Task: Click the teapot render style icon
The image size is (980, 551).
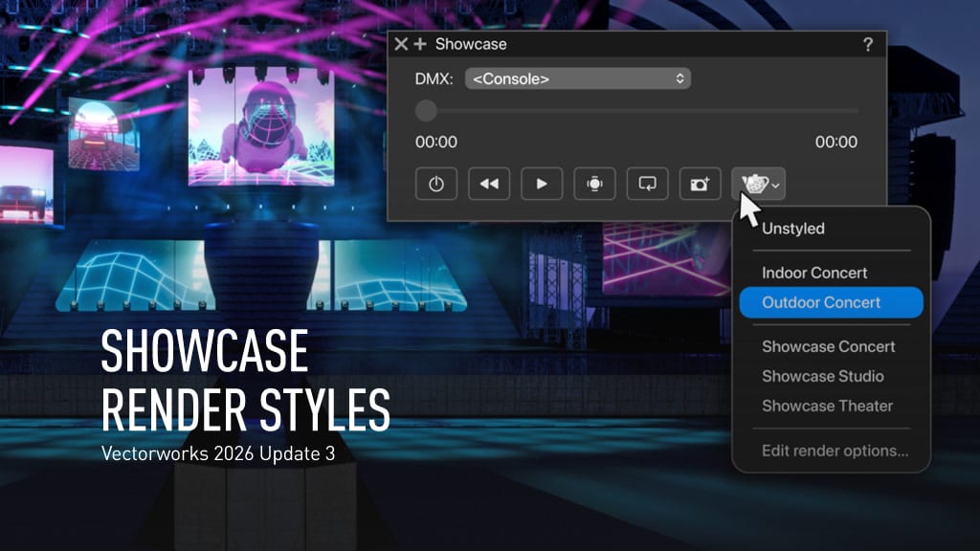Action: (x=754, y=183)
